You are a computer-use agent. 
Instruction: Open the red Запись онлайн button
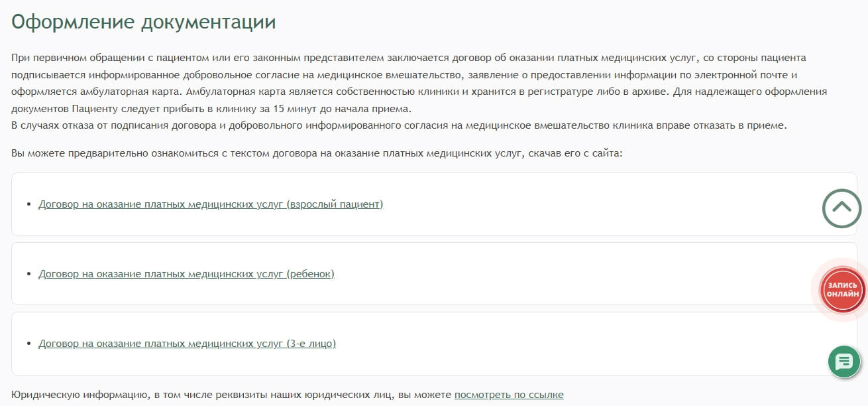[843, 290]
